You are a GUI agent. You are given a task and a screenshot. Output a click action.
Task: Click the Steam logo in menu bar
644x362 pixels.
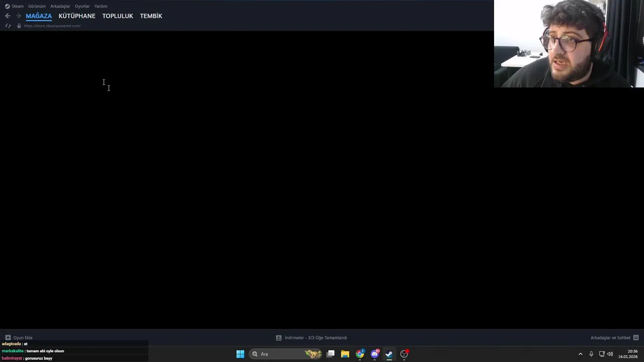(7, 6)
